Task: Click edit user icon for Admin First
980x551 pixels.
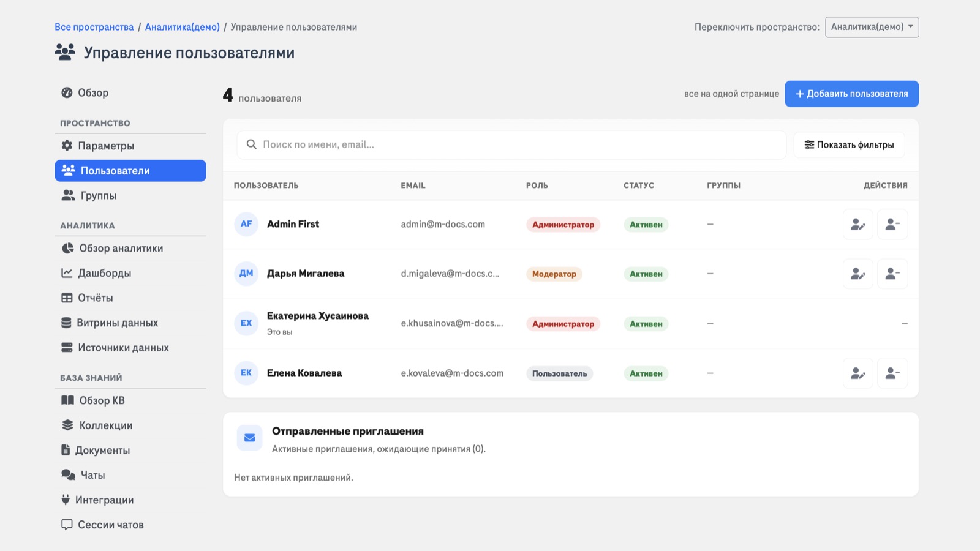Action: 858,225
